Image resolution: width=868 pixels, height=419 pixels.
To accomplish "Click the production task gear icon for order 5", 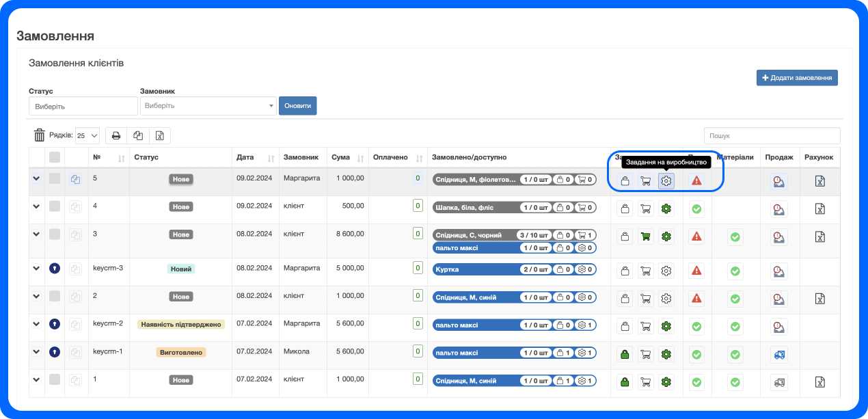I will (x=666, y=181).
